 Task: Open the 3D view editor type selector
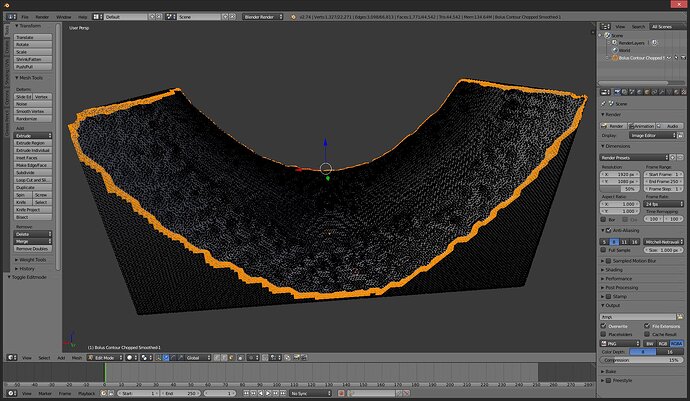tap(11, 357)
